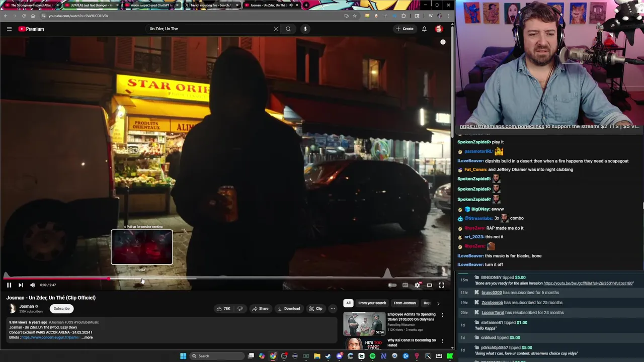Open Spotify from the taskbar
The height and width of the screenshot is (362, 644).
pyautogui.click(x=372, y=356)
